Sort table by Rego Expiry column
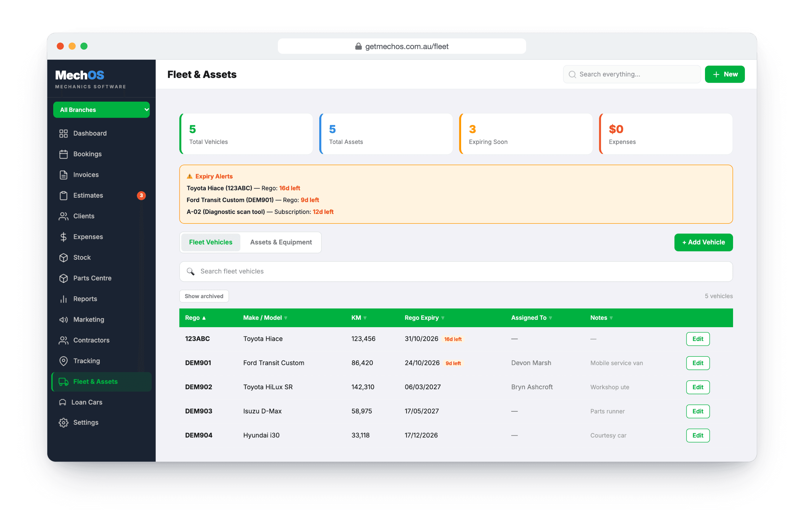 coord(424,318)
